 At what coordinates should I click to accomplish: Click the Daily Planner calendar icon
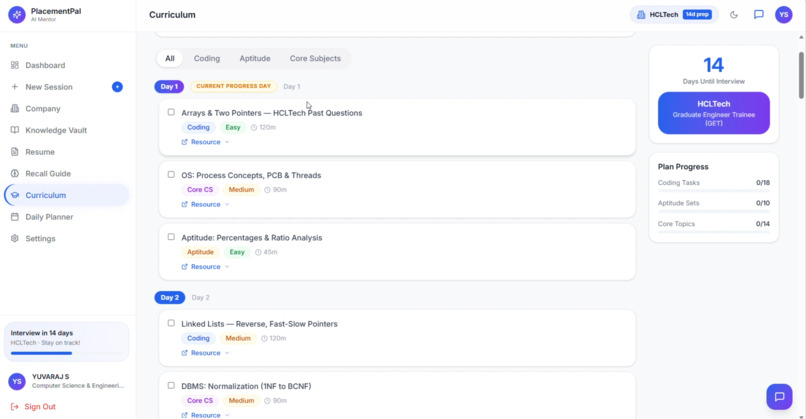pyautogui.click(x=15, y=217)
